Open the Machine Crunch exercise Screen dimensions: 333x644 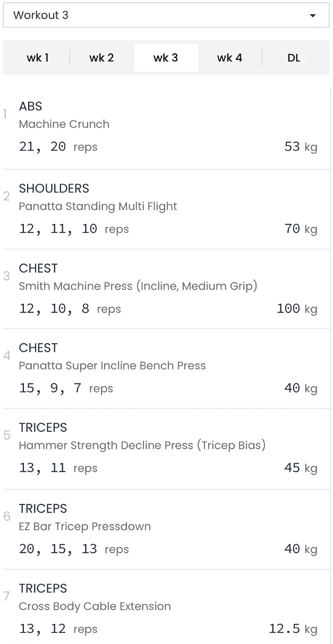(64, 124)
